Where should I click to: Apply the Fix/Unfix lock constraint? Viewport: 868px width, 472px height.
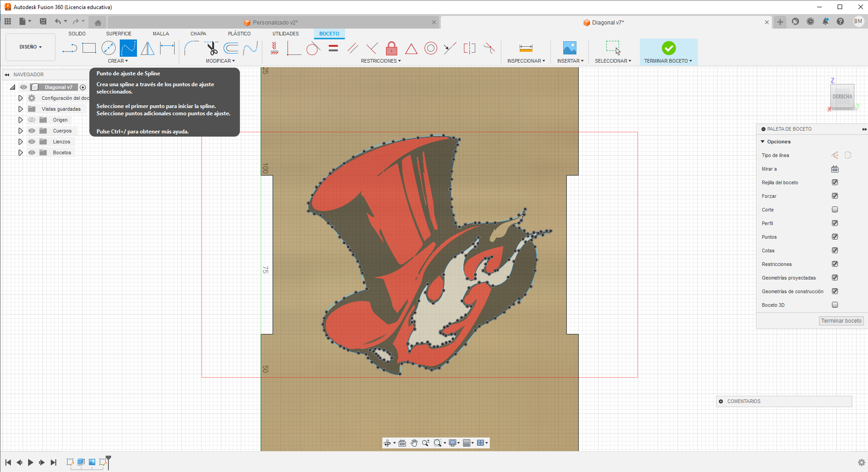pyautogui.click(x=391, y=48)
